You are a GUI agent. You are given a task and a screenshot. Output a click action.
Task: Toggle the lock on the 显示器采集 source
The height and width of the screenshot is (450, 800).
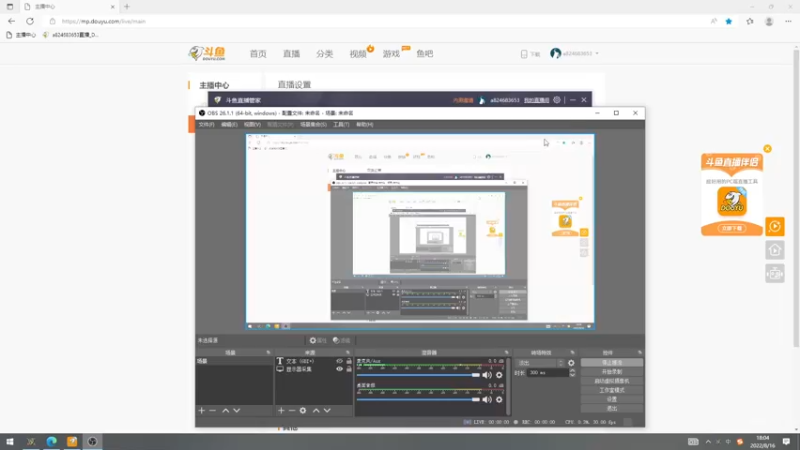349,369
